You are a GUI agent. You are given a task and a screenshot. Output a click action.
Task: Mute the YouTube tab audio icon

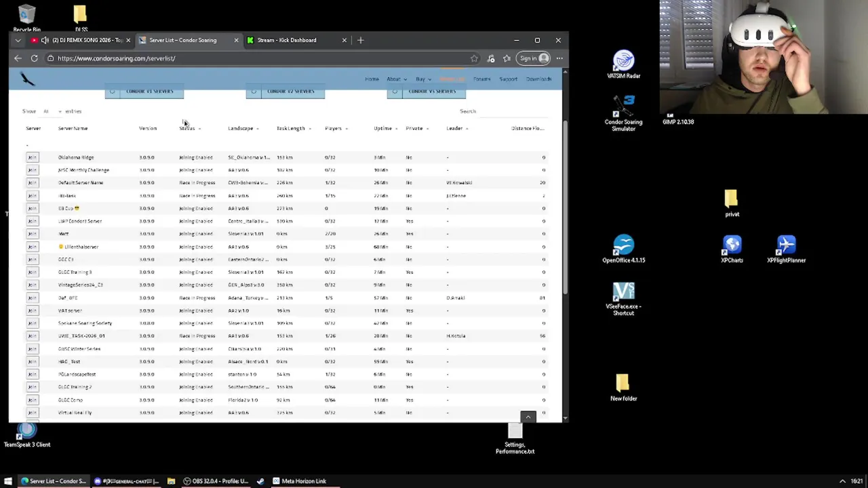click(x=45, y=40)
